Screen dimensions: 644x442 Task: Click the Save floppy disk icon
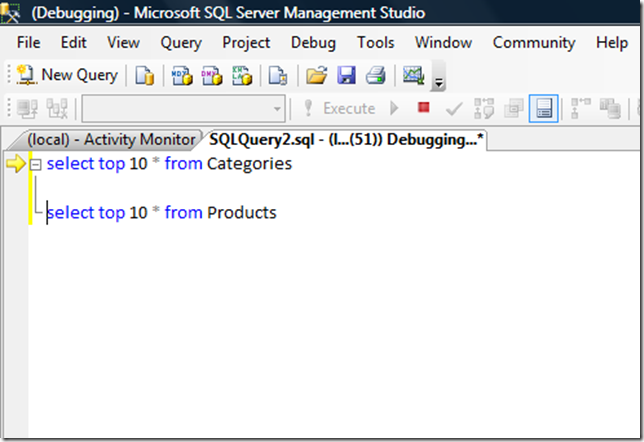coord(346,76)
